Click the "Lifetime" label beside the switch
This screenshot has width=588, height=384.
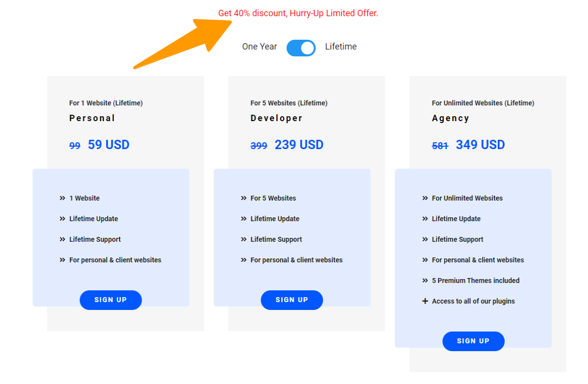click(341, 47)
